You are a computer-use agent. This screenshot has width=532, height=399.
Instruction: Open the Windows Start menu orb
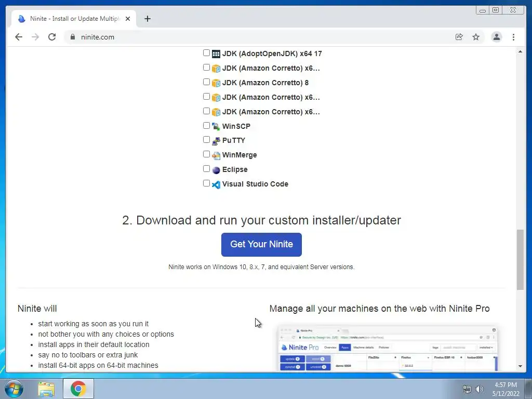pos(14,389)
